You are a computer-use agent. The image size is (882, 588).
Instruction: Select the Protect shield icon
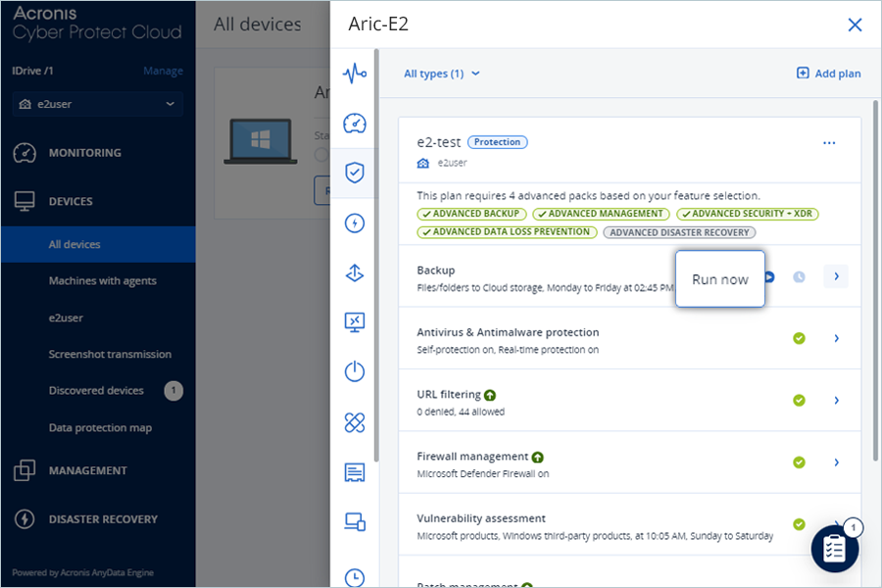355,172
